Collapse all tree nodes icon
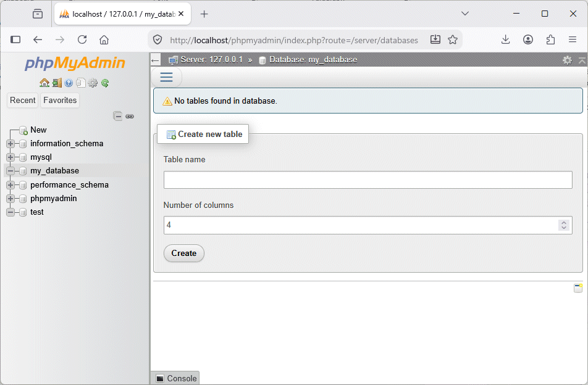 click(118, 116)
